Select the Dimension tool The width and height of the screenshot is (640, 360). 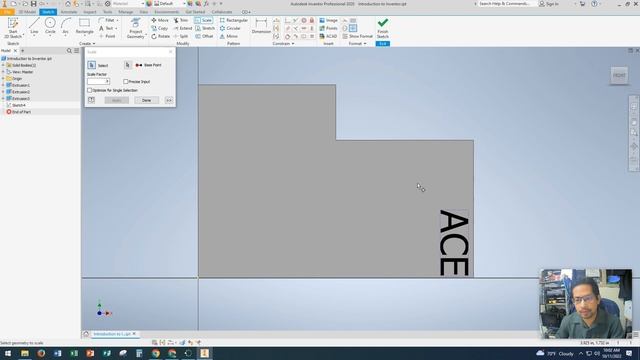(261, 26)
